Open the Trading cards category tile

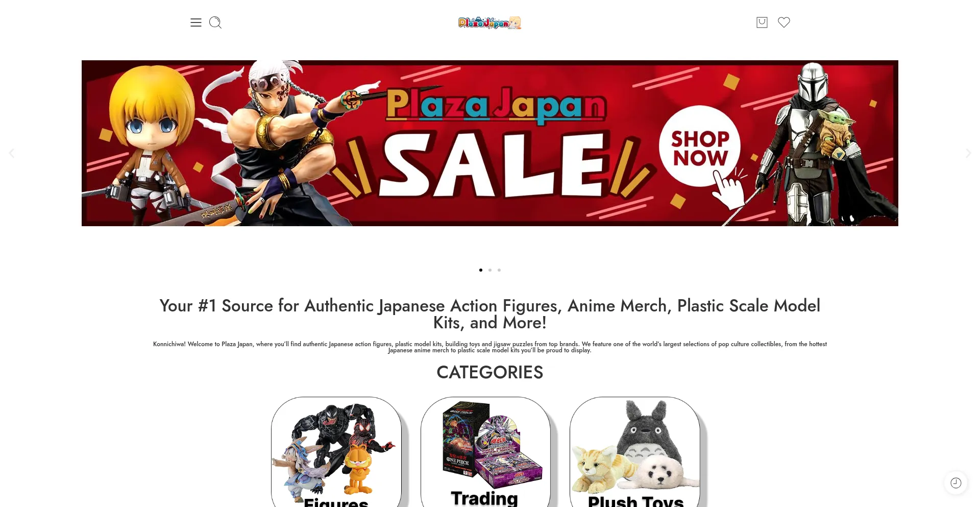click(485, 452)
